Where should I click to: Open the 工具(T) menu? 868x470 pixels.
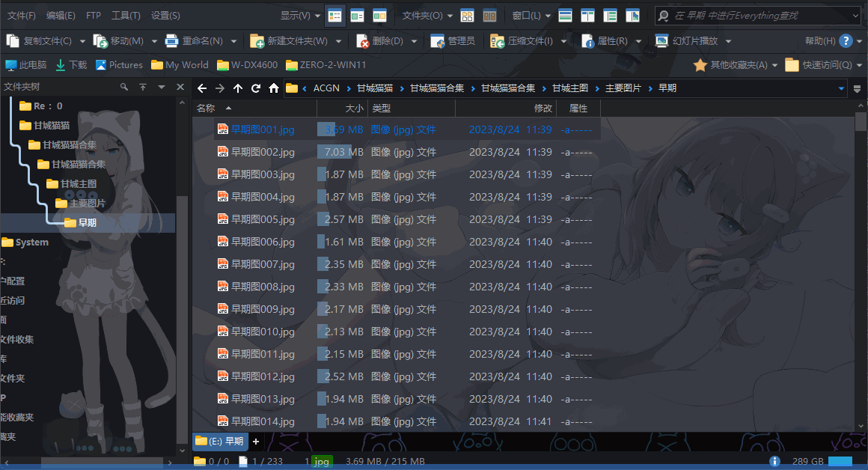pyautogui.click(x=125, y=15)
